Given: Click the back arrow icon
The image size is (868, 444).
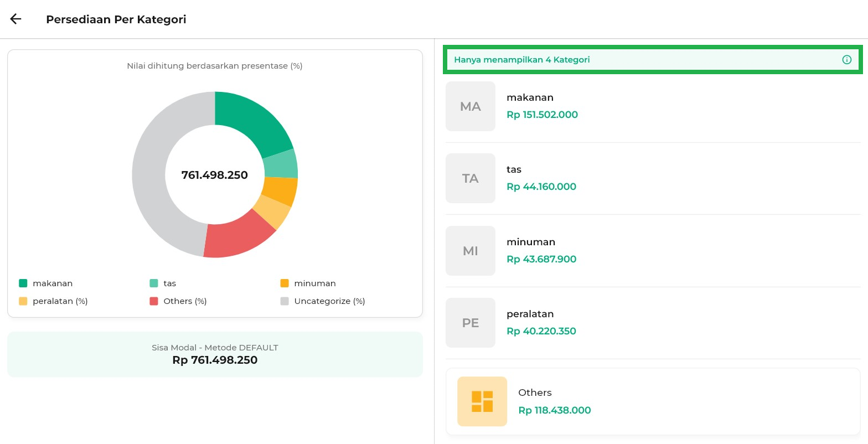Looking at the screenshot, I should (15, 19).
